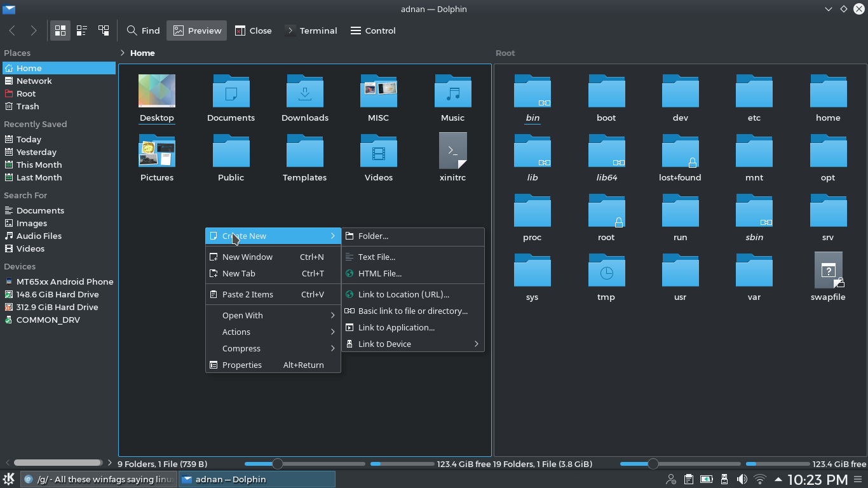The image size is (868, 488).
Task: Show files saved Today
Action: coord(58,139)
